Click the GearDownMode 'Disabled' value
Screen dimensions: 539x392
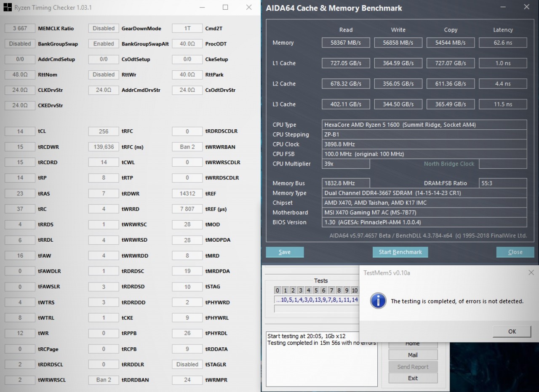tap(104, 28)
